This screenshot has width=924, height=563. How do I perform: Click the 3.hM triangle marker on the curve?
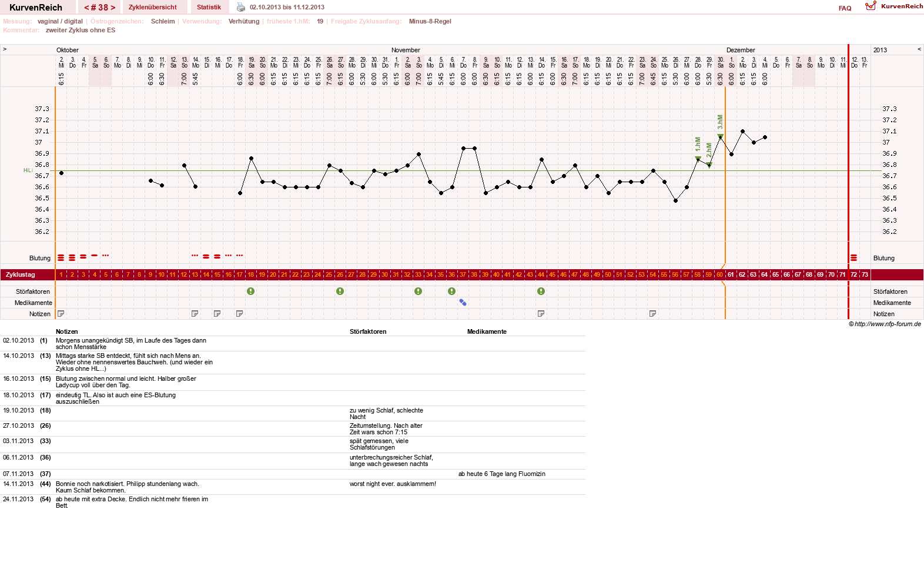(720, 136)
